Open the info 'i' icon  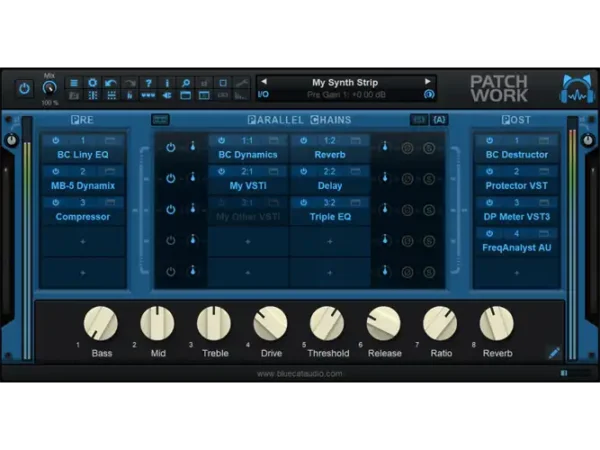(167, 83)
